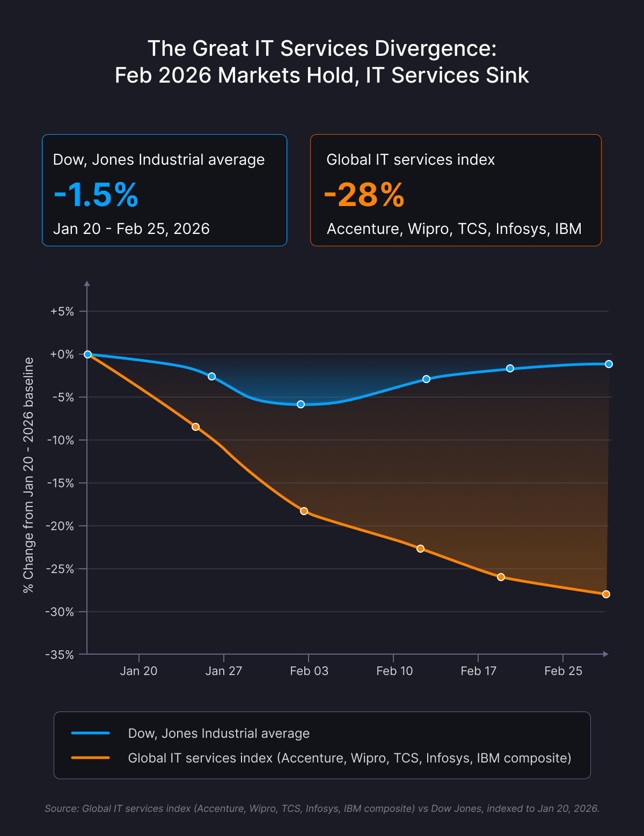
Task: Click the source footnote text
Action: tap(322, 808)
